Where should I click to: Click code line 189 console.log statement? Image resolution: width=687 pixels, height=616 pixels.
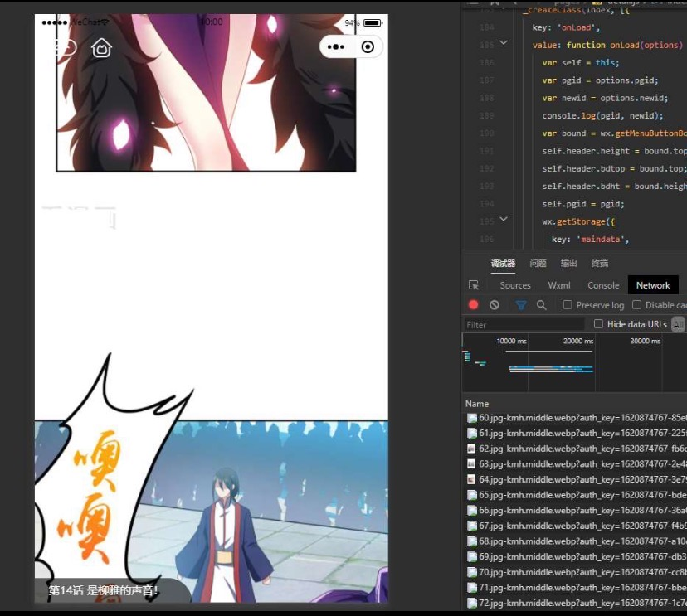pyautogui.click(x=602, y=115)
